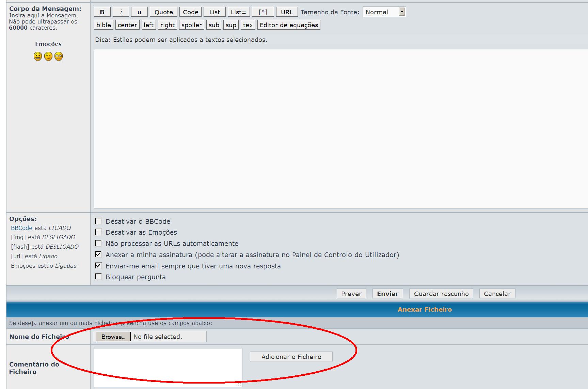Uncheck Anexar a minha assinatura
Screen dimensions: 588x389
(98, 254)
